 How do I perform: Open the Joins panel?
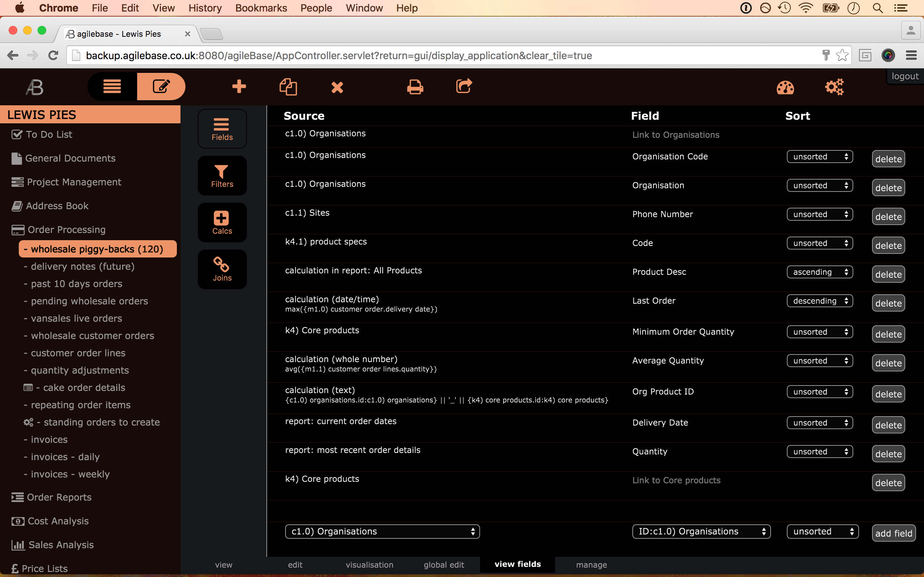click(x=222, y=269)
